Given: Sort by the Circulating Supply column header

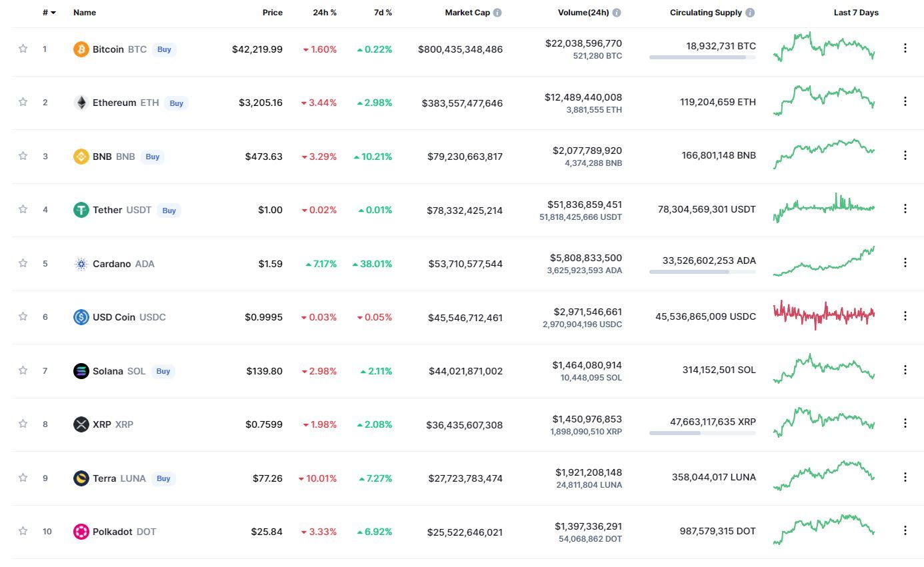Looking at the screenshot, I should [x=706, y=13].
